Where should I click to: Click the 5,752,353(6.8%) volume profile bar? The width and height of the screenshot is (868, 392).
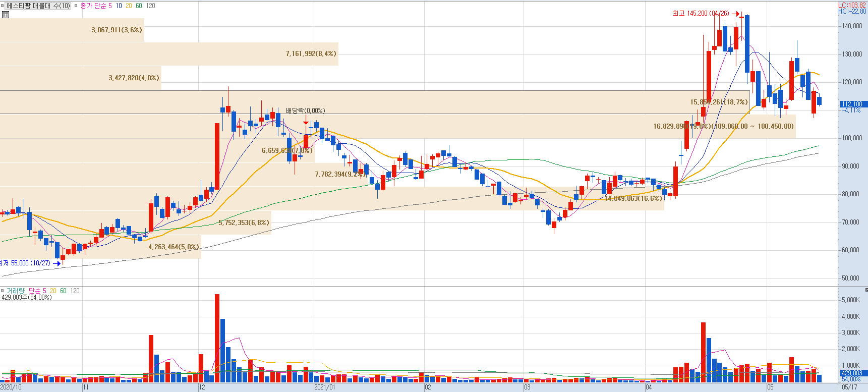pyautogui.click(x=136, y=222)
